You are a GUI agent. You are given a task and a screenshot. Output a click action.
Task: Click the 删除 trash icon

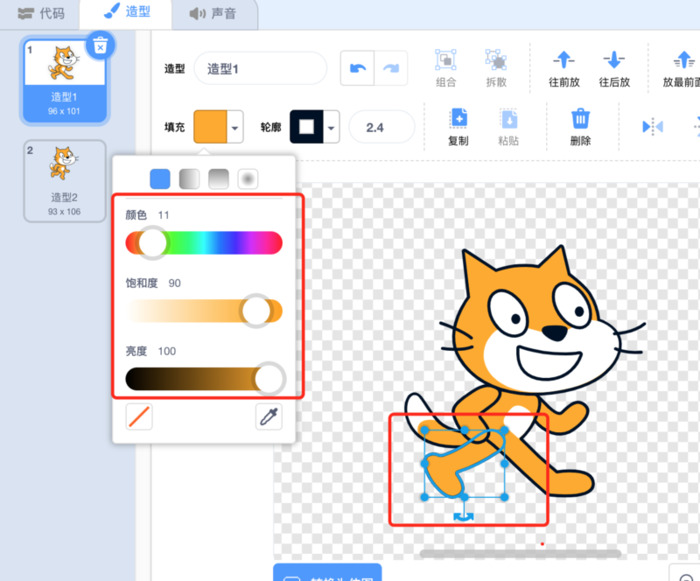coord(580,119)
